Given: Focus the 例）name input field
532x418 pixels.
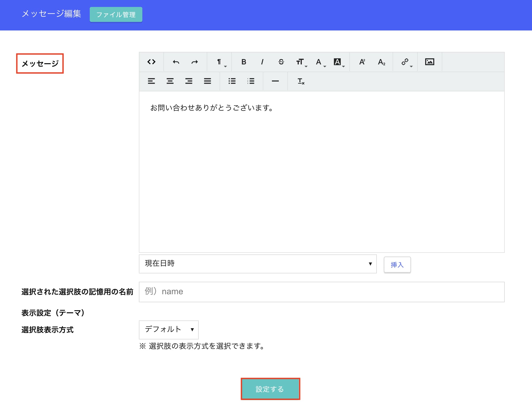Looking at the screenshot, I should point(322,292).
